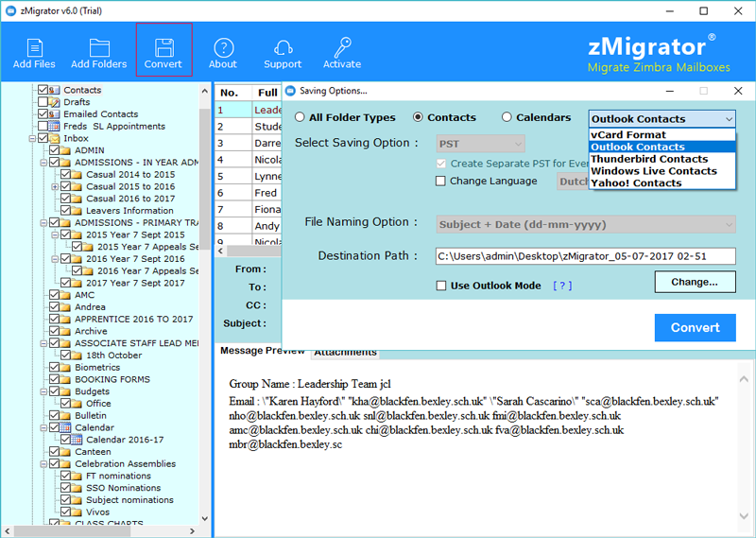Expand the Casual 2015 to 2016 node
Viewport: 756px width, 538px height.
click(x=55, y=186)
